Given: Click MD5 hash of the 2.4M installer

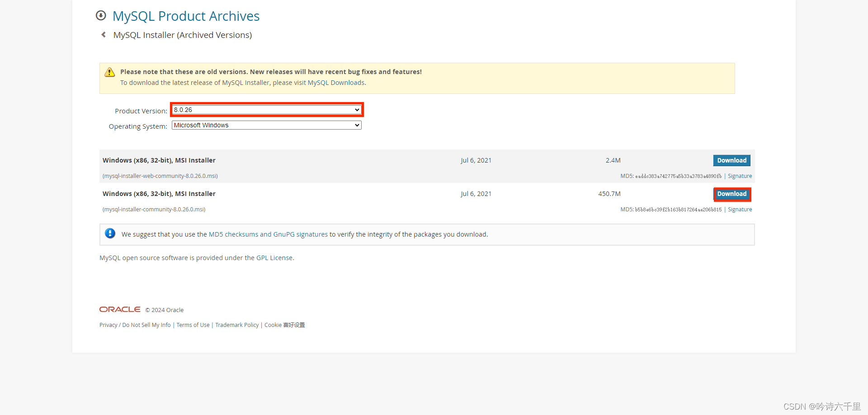Looking at the screenshot, I should point(678,176).
